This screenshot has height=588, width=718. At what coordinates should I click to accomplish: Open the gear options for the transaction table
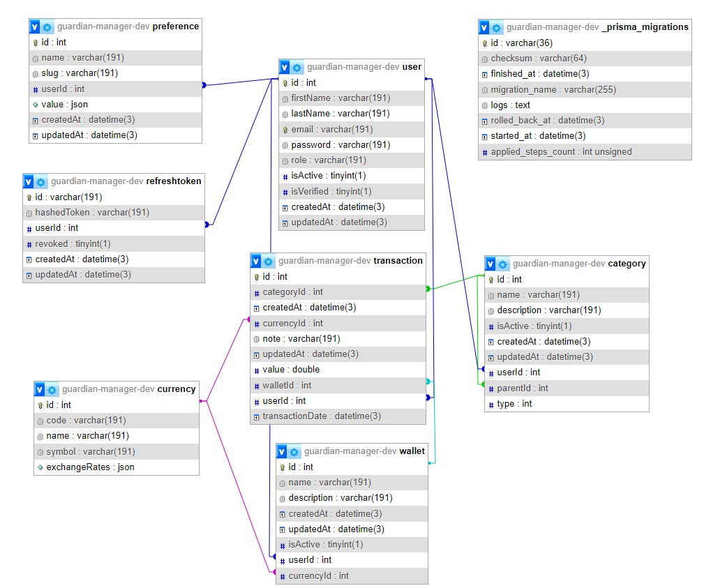(269, 262)
